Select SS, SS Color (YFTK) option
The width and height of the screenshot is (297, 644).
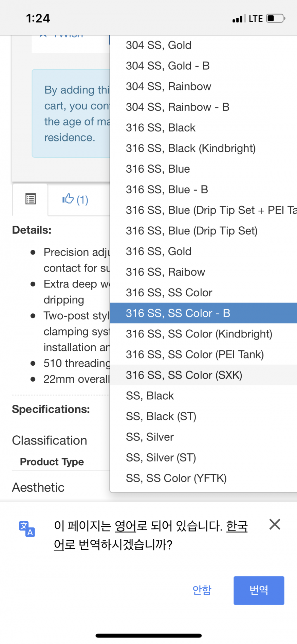click(x=176, y=478)
